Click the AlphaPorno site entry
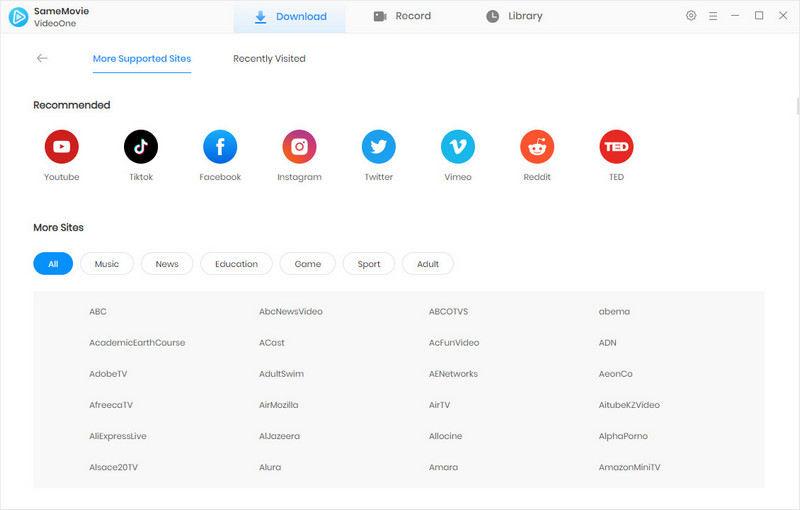This screenshot has width=800, height=510. point(623,436)
